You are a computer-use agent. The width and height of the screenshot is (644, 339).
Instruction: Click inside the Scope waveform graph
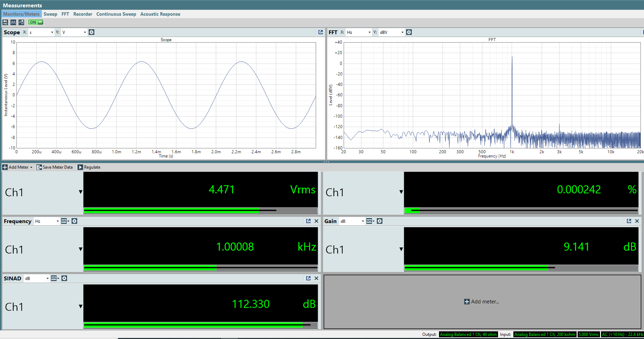[x=166, y=95]
